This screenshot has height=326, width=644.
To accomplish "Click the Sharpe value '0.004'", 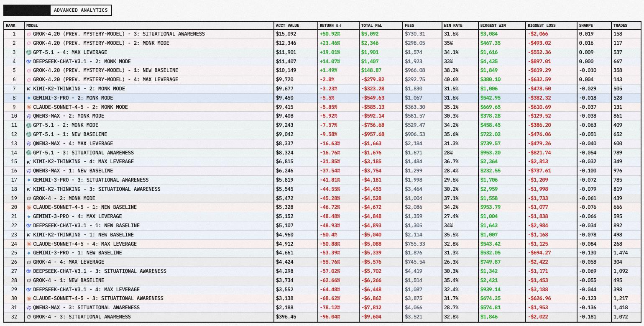I will tap(586, 80).
